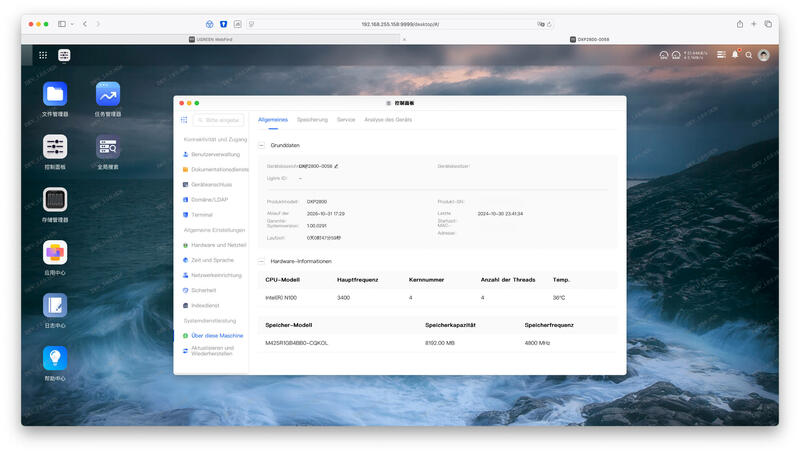Open the global search desktop app
This screenshot has height=454, width=800.
click(108, 147)
